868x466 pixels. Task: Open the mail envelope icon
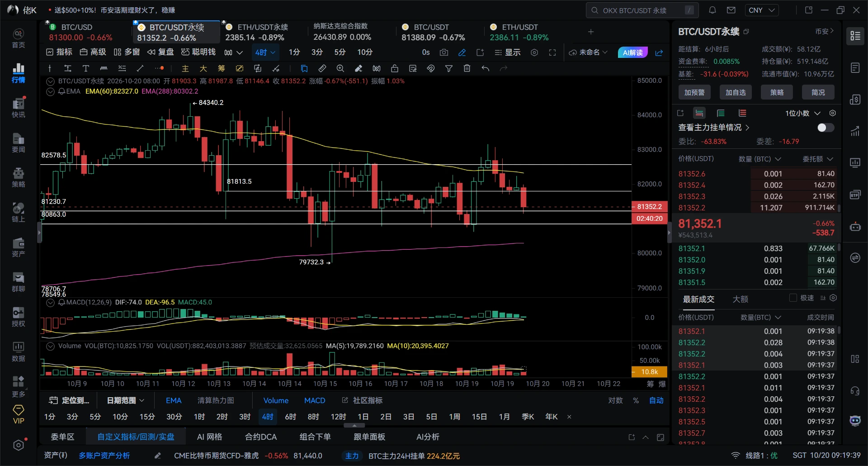pyautogui.click(x=731, y=10)
